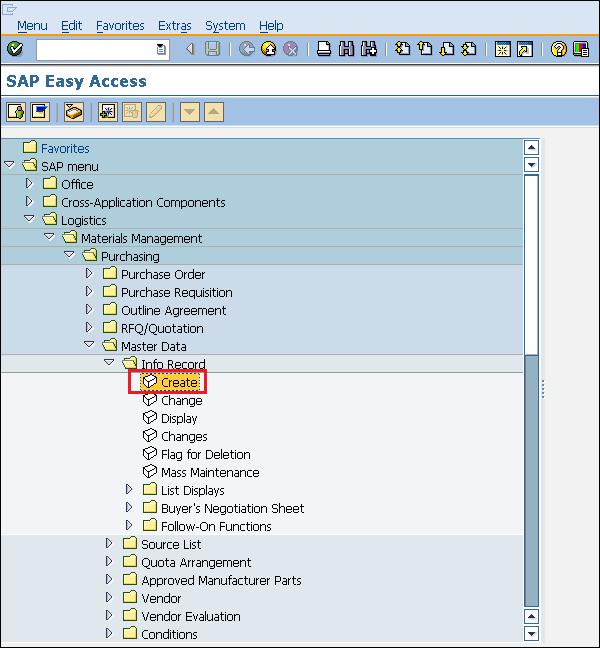600x648 pixels.
Task: Select the Quota Arrangement folder
Action: (x=196, y=562)
